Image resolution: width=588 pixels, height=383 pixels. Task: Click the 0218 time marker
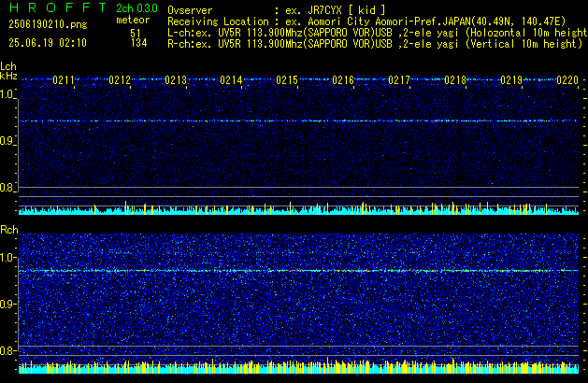click(x=455, y=80)
